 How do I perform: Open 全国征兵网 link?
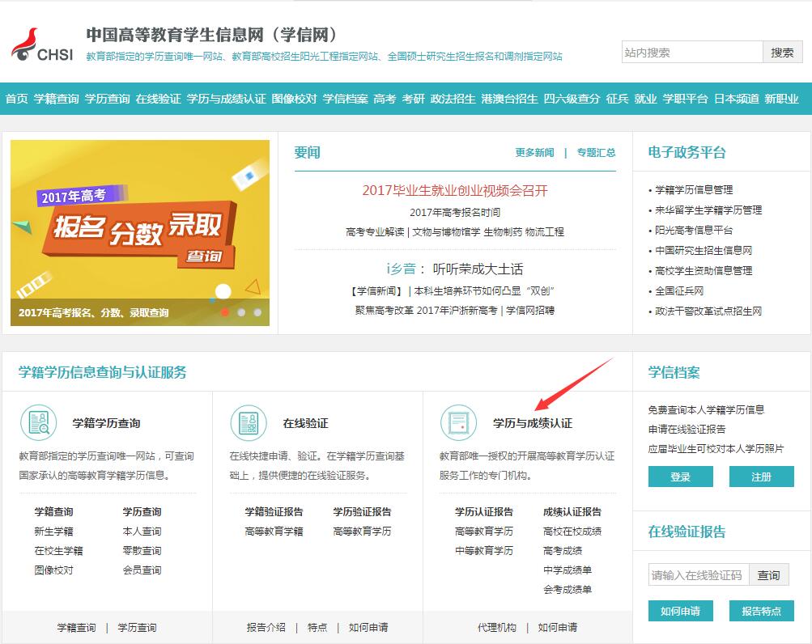(679, 290)
